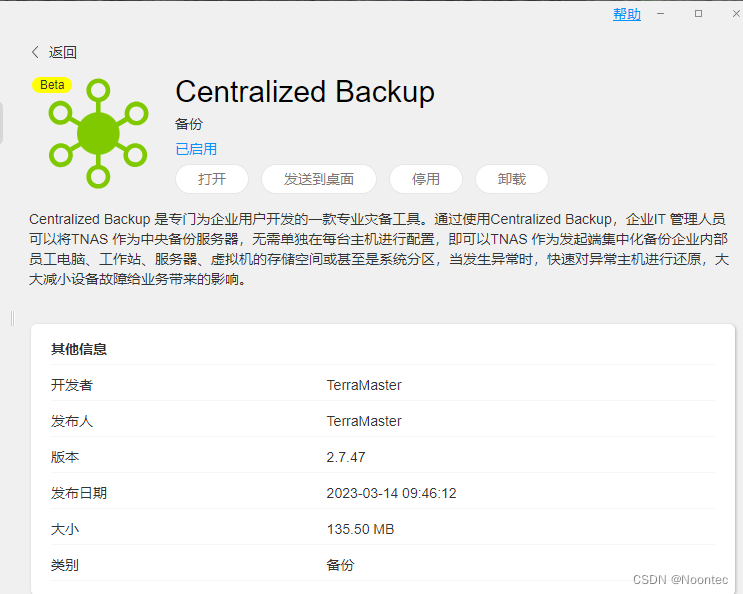Click the back arrow chevron icon

pos(36,52)
